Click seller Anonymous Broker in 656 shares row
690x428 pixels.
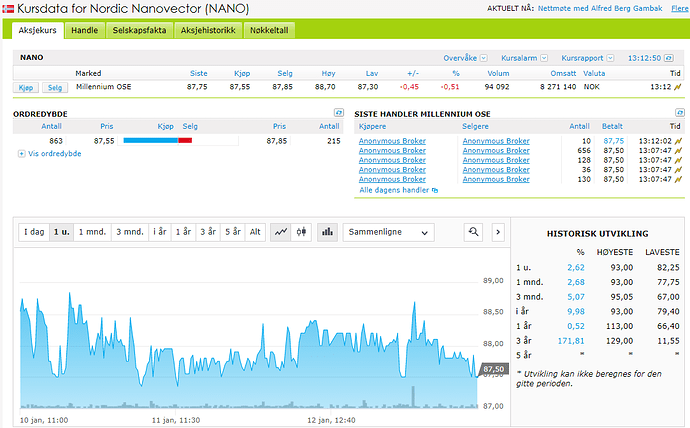pyautogui.click(x=496, y=151)
